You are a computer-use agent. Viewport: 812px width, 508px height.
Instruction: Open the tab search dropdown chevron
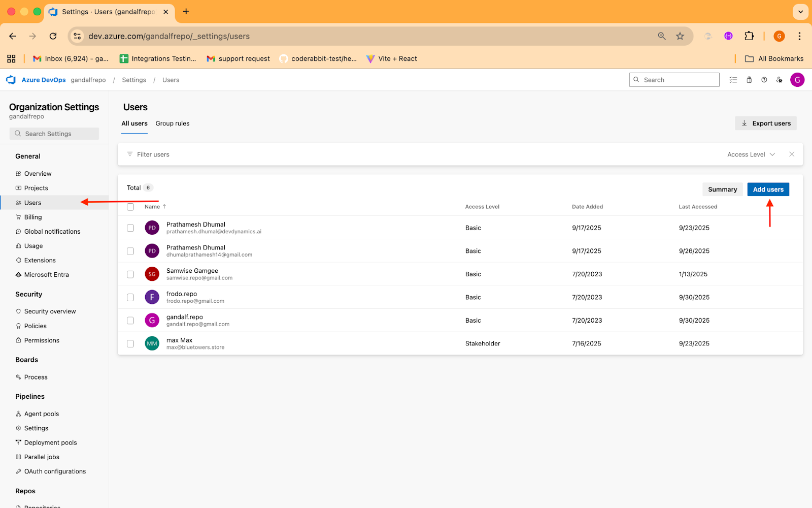(x=800, y=12)
